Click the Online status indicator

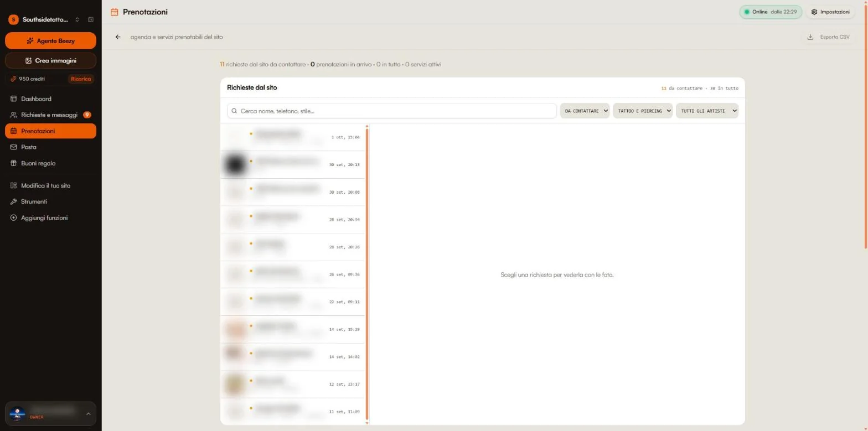(x=771, y=12)
